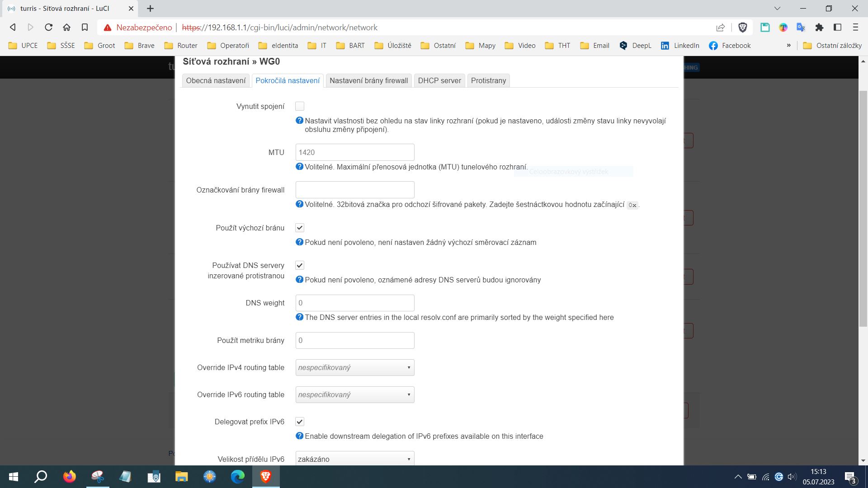Open the extensions puzzle piece icon
The image size is (868, 488).
tap(819, 28)
